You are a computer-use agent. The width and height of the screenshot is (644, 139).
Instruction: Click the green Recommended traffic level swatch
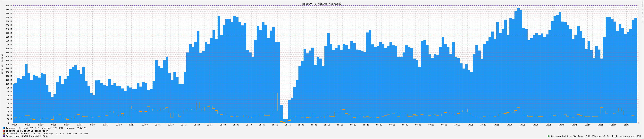[548, 136]
